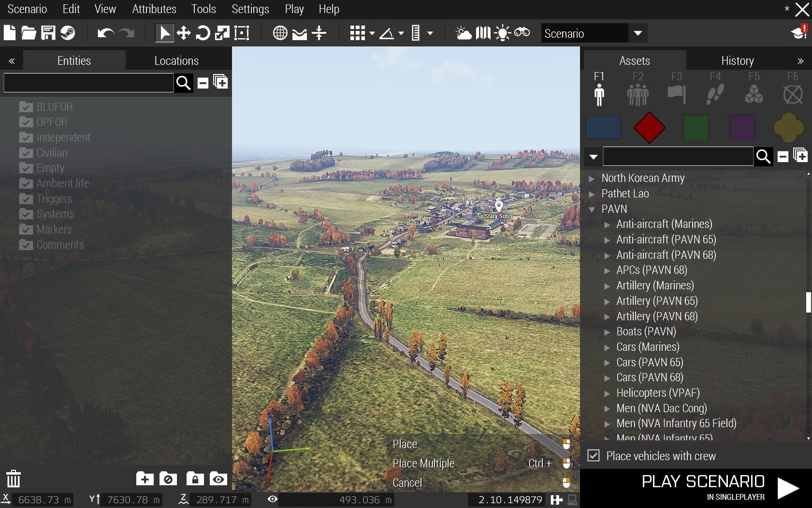Screen dimensions: 812x508
Task: Open the Scenario phase dropdown
Action: point(638,33)
